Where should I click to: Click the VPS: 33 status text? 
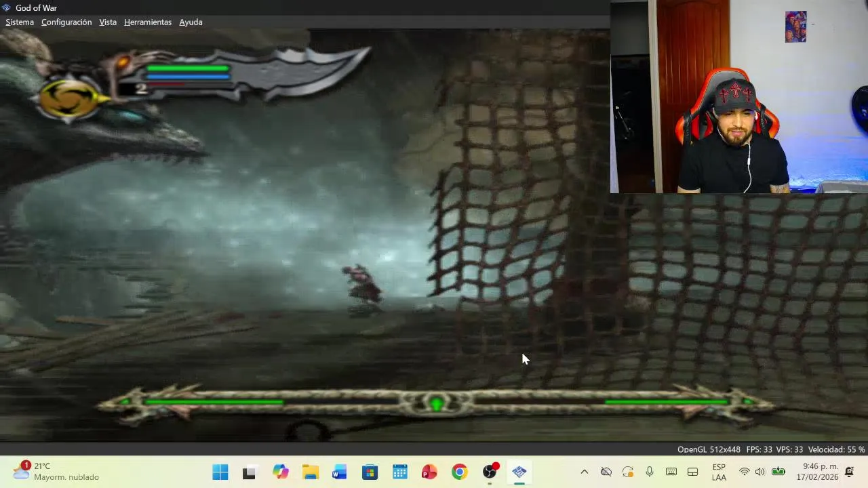click(789, 449)
